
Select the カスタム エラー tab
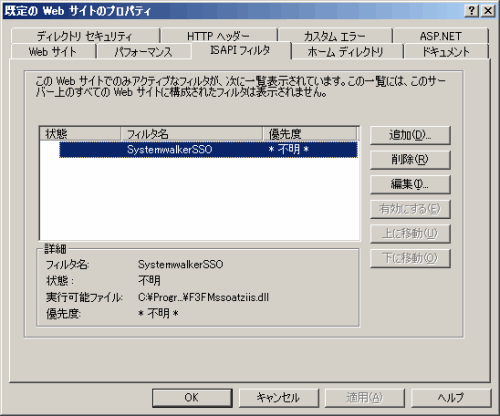(x=335, y=36)
